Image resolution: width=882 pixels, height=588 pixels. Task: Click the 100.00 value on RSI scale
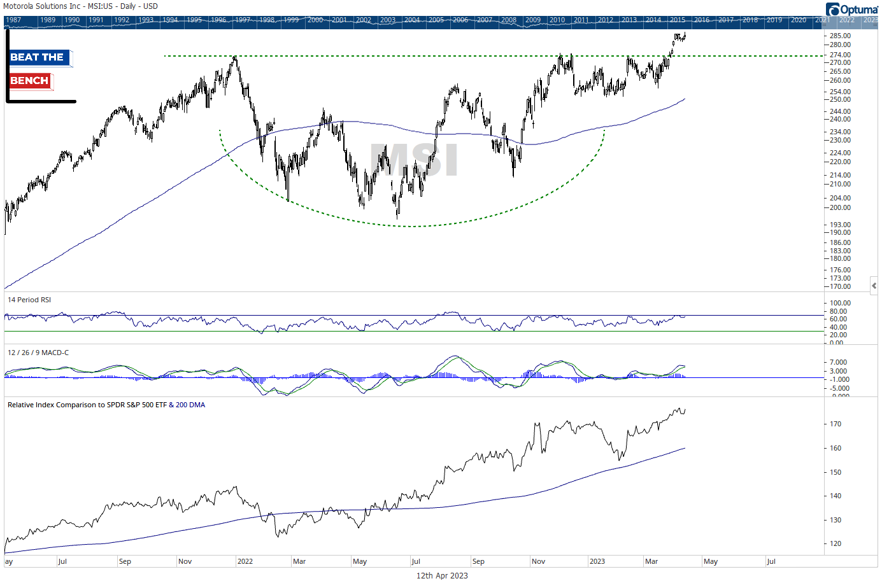pos(840,303)
